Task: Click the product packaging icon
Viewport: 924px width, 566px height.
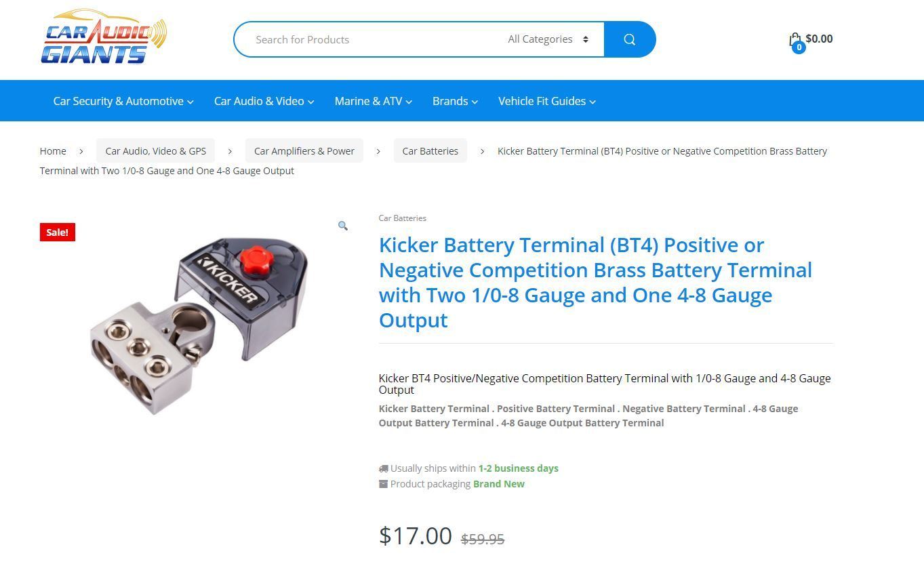Action: pos(382,483)
